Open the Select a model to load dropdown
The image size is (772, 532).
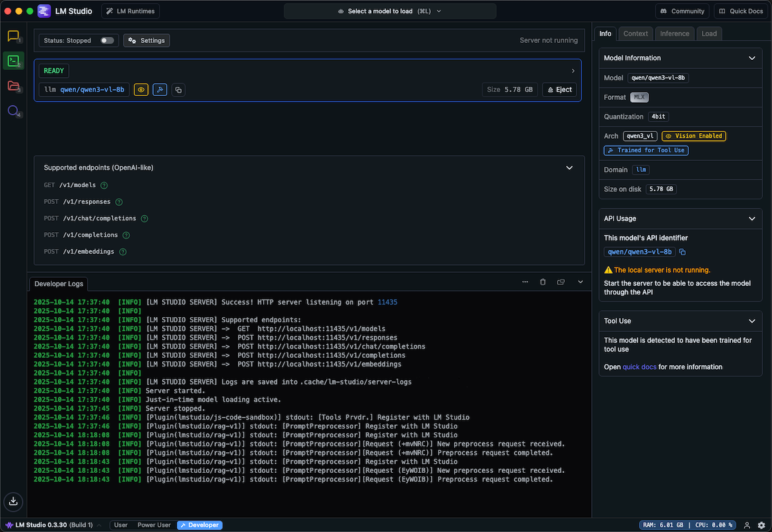(x=389, y=11)
